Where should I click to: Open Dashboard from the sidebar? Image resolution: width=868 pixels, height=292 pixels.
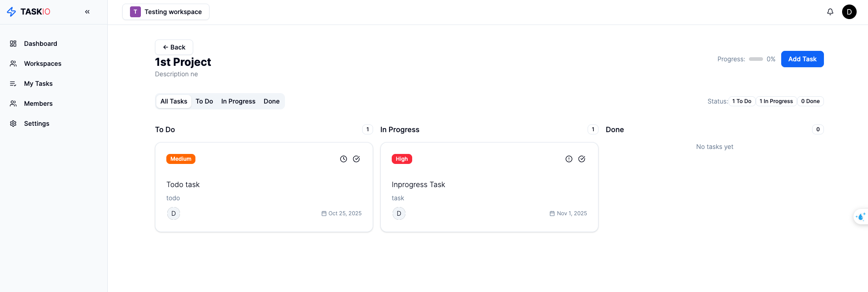54,44
